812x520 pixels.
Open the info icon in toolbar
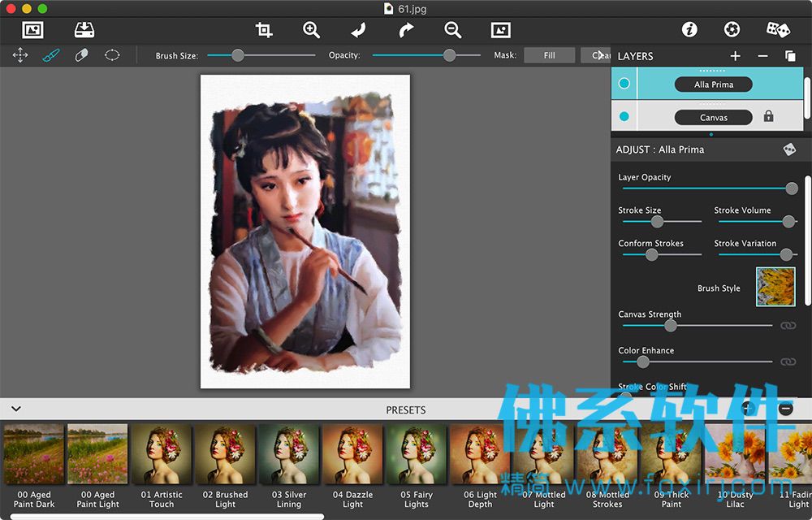click(x=689, y=29)
